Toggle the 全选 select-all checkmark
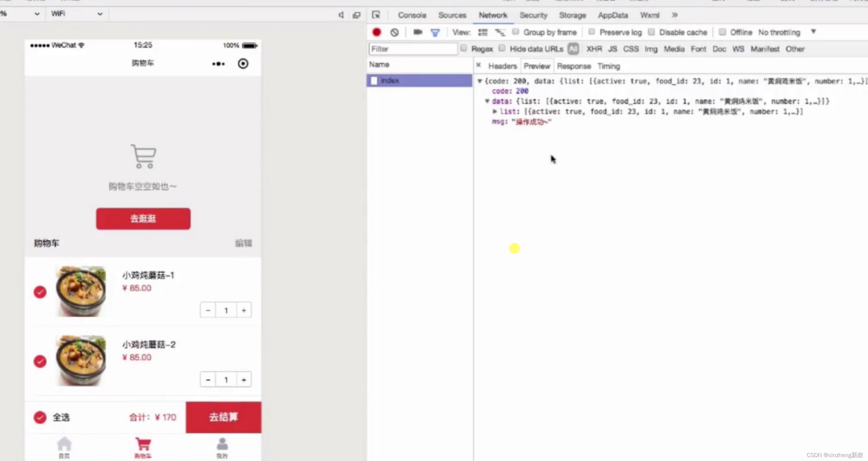This screenshot has height=461, width=868. [x=40, y=417]
